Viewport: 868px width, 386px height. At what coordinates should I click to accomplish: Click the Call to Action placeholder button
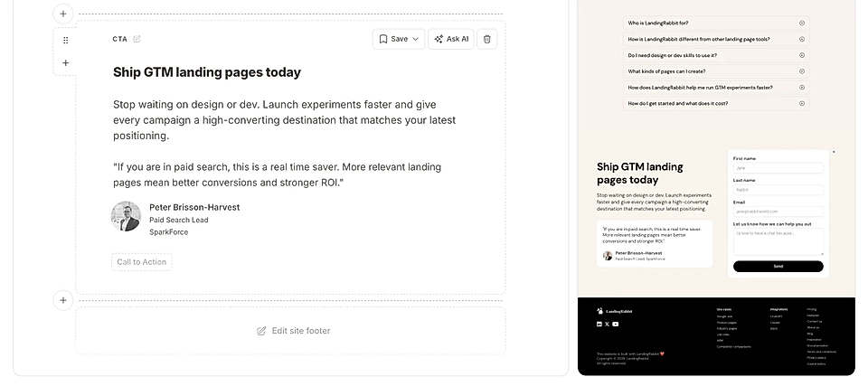(x=142, y=262)
